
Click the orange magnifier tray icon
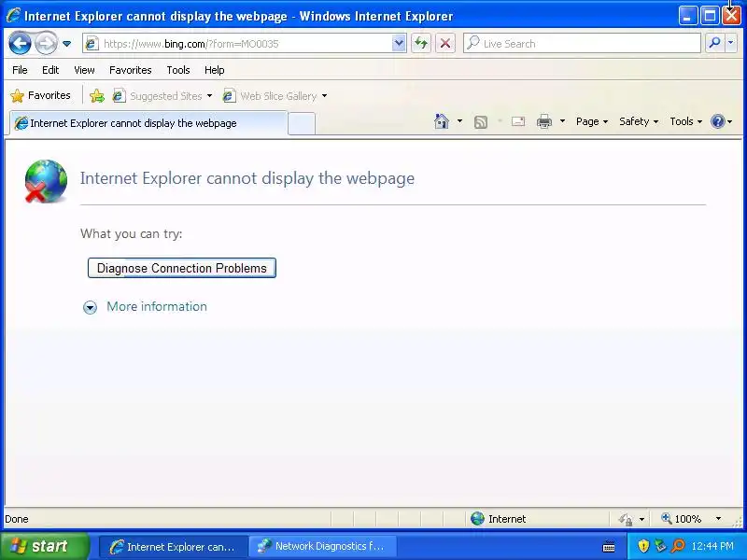coord(678,546)
